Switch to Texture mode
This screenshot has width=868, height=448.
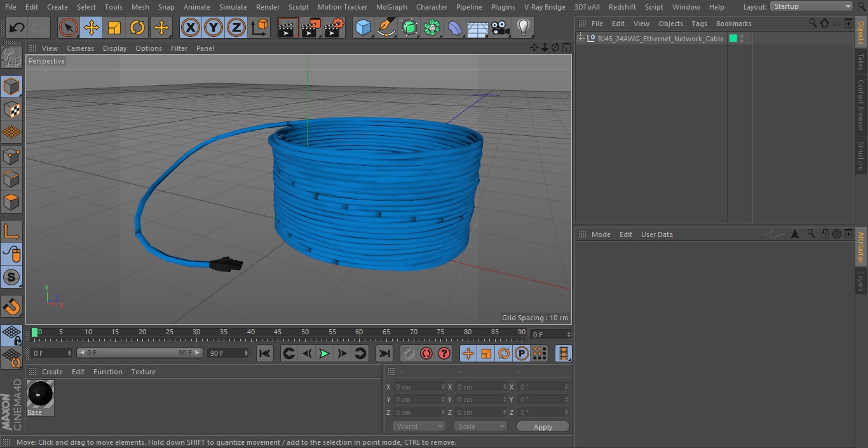11,109
